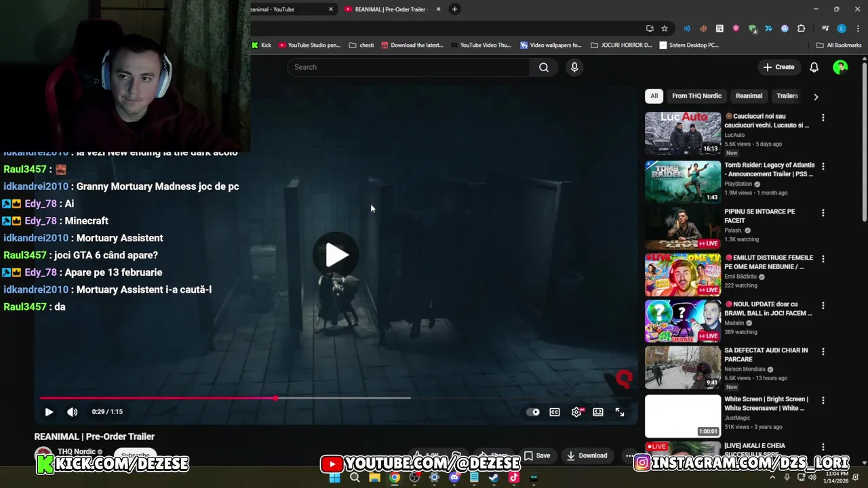The image size is (868, 488).
Task: Open the LucAuto tires video thumbnail
Action: click(683, 134)
